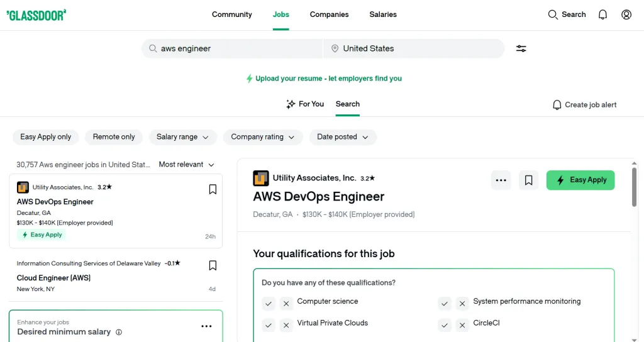This screenshot has width=644, height=342.
Task: Open Jobs nav item
Action: pyautogui.click(x=281, y=14)
